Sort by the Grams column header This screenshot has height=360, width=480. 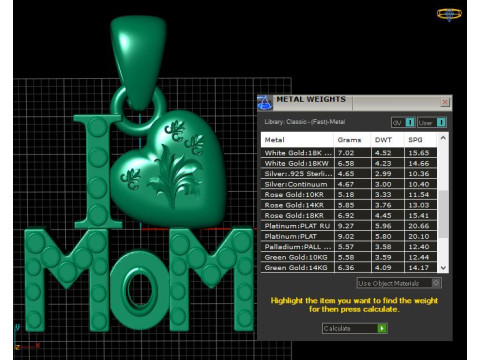click(x=352, y=140)
